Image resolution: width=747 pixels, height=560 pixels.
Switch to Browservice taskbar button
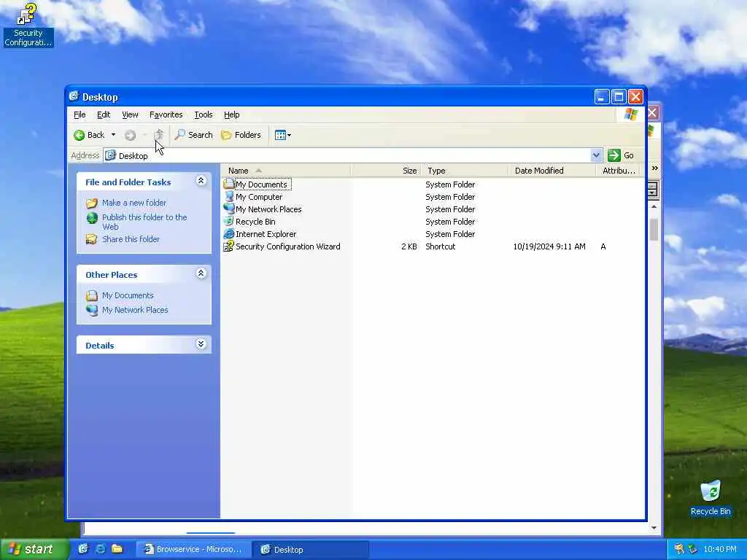(x=193, y=550)
